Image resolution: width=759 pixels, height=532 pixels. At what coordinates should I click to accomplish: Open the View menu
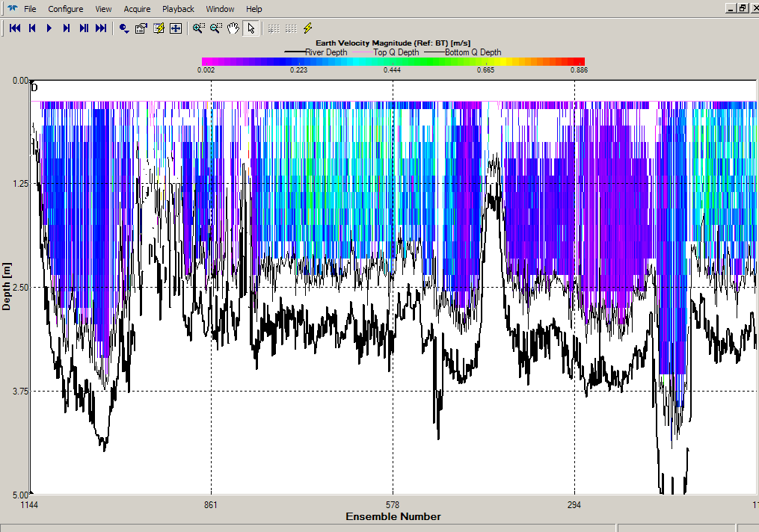pyautogui.click(x=103, y=9)
